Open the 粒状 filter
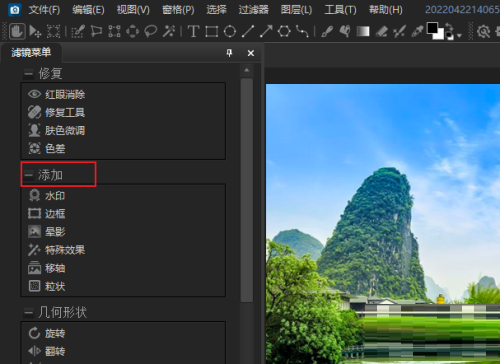 [47, 286]
